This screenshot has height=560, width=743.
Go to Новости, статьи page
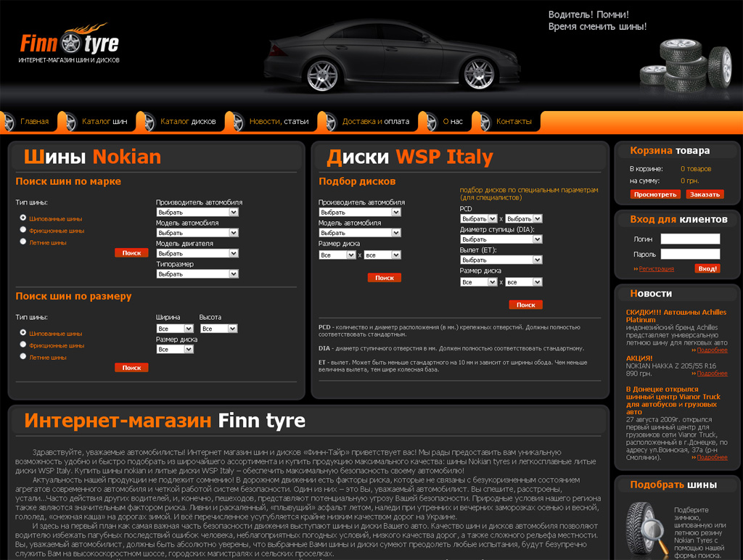(x=279, y=121)
